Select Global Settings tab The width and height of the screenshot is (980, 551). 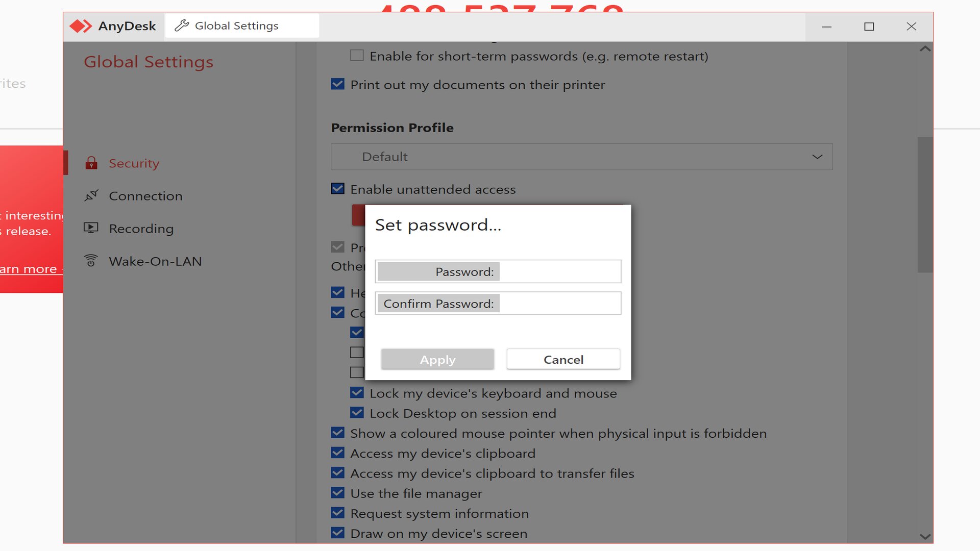click(236, 26)
